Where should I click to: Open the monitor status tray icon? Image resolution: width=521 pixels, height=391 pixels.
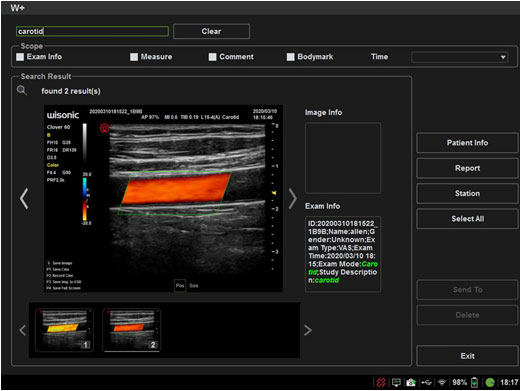(396, 382)
